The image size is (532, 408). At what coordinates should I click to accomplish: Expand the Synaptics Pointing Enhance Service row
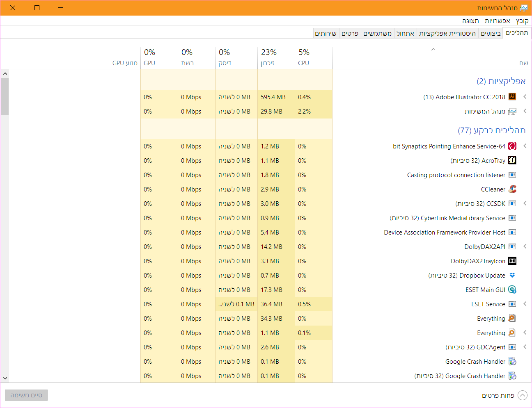pyautogui.click(x=525, y=146)
